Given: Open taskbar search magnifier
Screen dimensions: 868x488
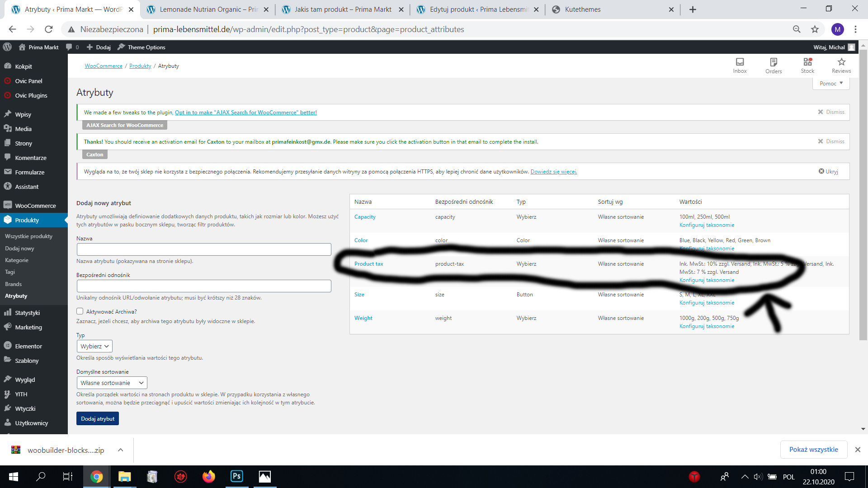Looking at the screenshot, I should [x=41, y=476].
